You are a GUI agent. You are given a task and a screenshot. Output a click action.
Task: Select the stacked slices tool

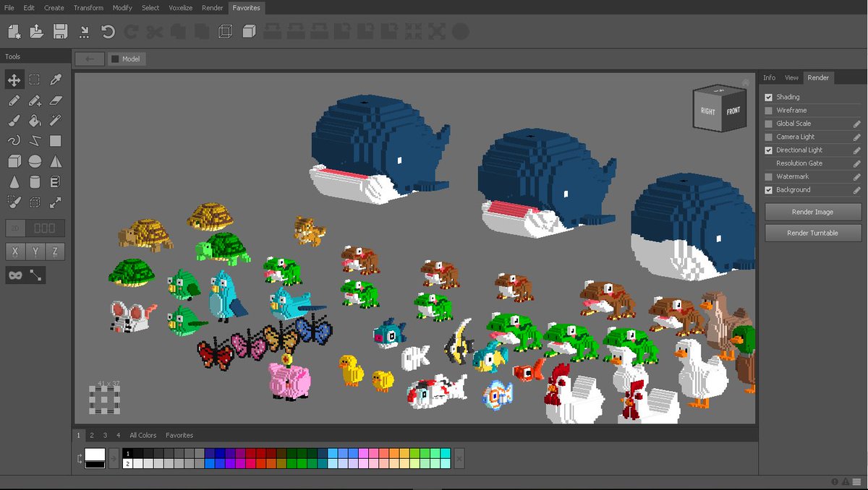click(x=56, y=182)
